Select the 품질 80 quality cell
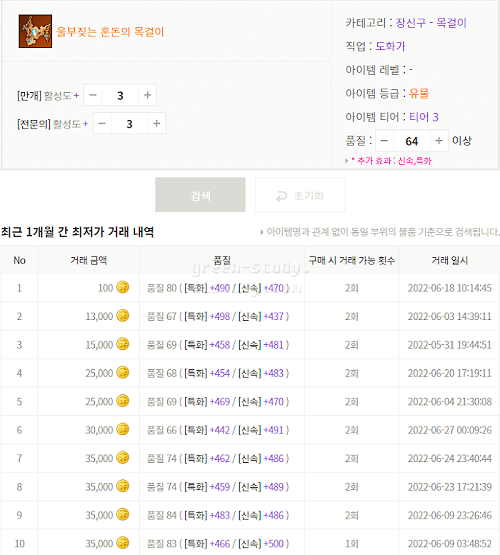 pyautogui.click(x=222, y=288)
